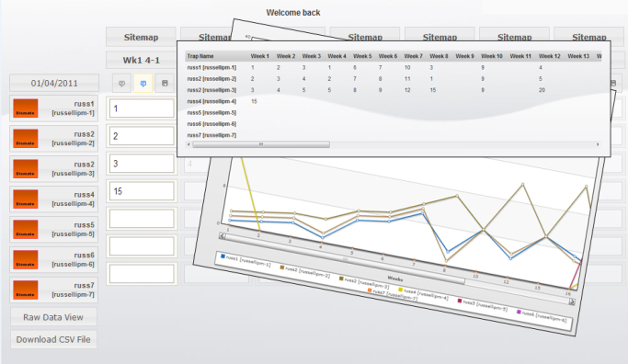Click the chart scroll right arrow

[x=572, y=301]
